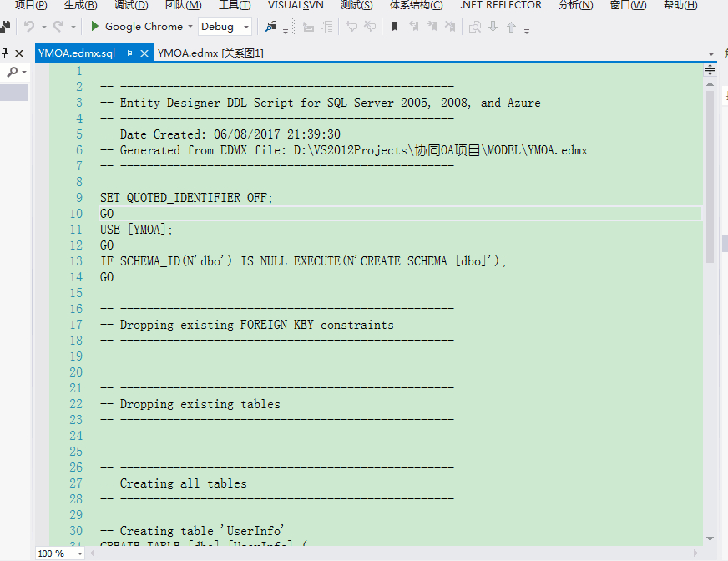The width and height of the screenshot is (728, 561).
Task: Click the horizontal scrollbar right arrow
Action: pyautogui.click(x=695, y=553)
